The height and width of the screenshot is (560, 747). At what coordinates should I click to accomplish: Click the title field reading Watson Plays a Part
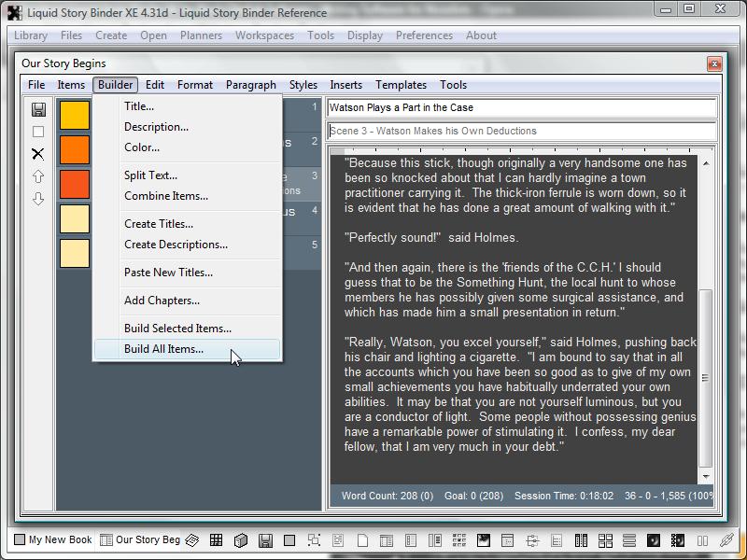(x=521, y=108)
